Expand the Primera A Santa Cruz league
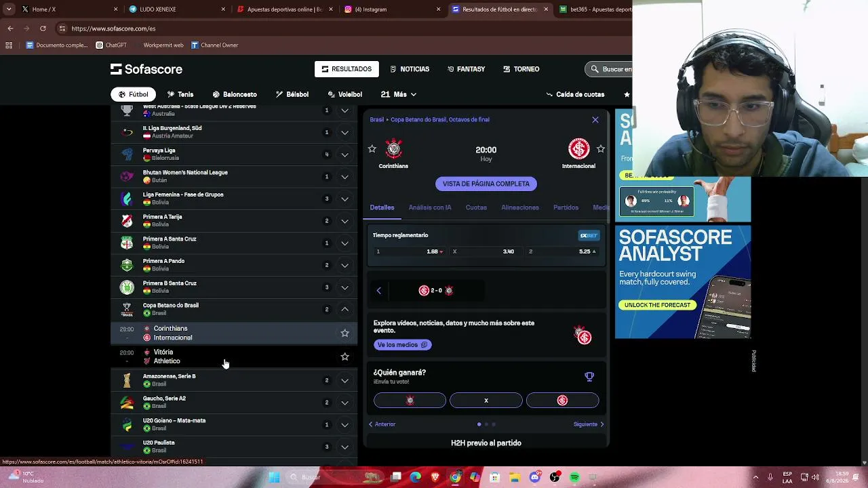Screen dimensions: 868x488 point(344,243)
